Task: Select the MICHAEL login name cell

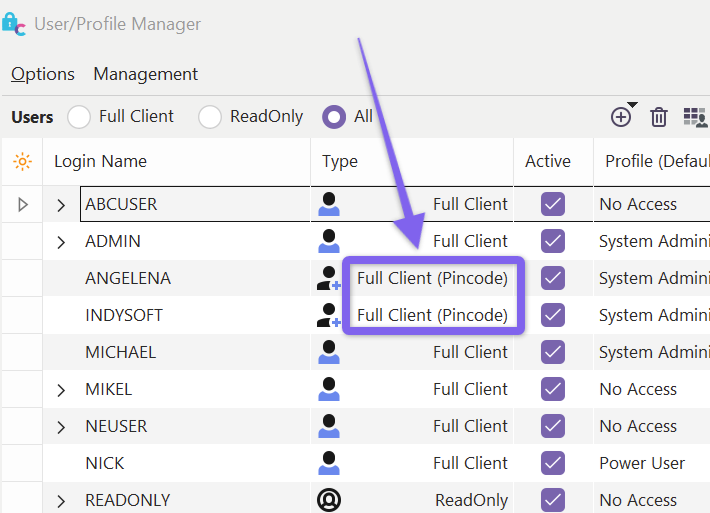Action: (120, 352)
